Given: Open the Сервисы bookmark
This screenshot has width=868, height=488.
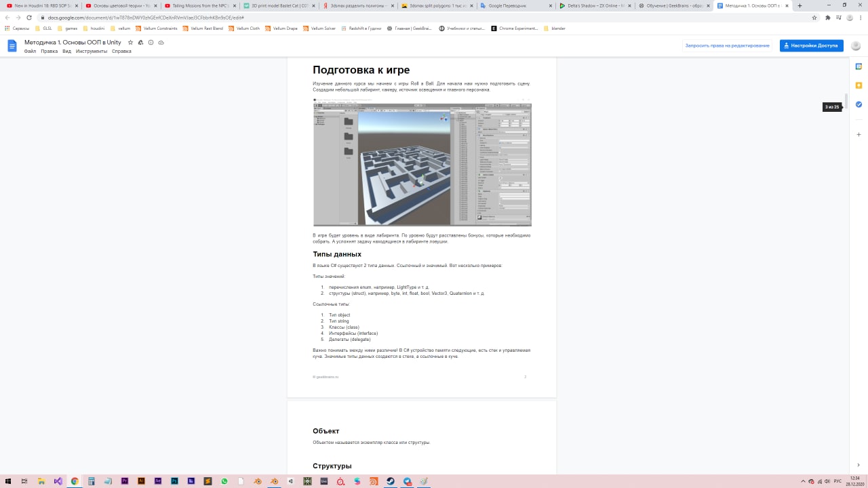Looking at the screenshot, I should (17, 28).
